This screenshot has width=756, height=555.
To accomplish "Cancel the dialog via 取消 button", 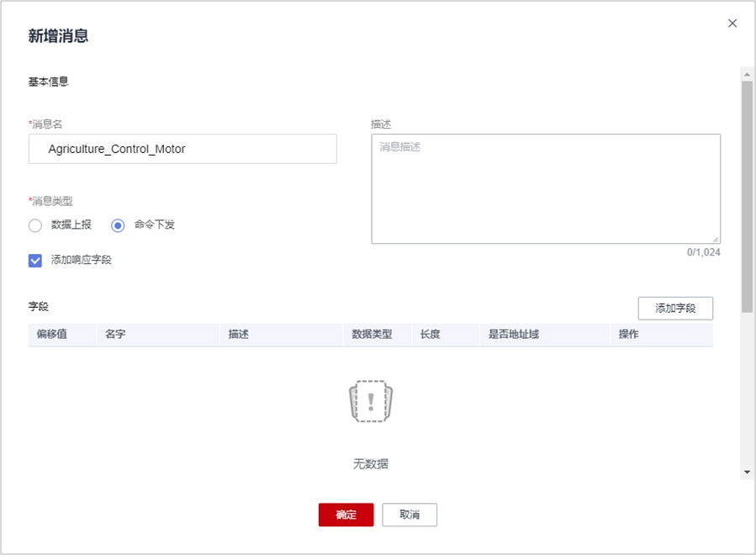I will point(410,515).
